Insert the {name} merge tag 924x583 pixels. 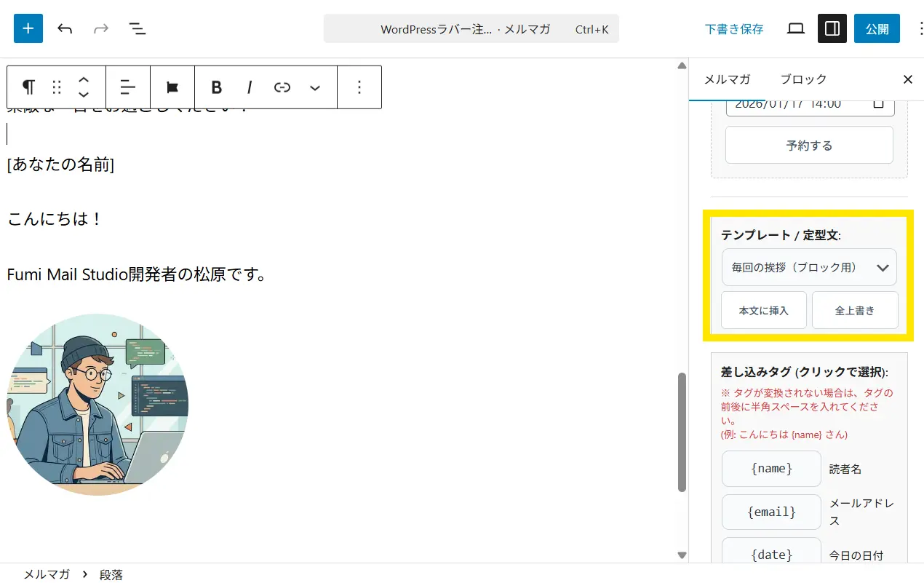771,469
